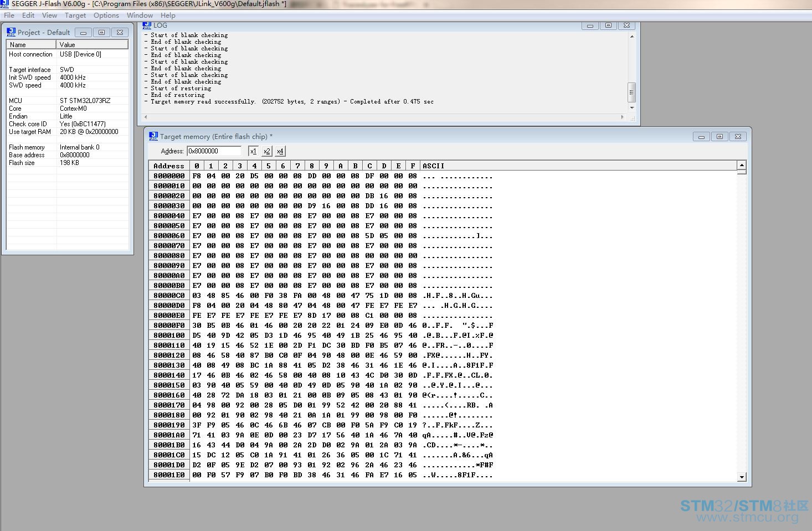812x531 pixels.
Task: Focus the Address input field
Action: [x=214, y=151]
